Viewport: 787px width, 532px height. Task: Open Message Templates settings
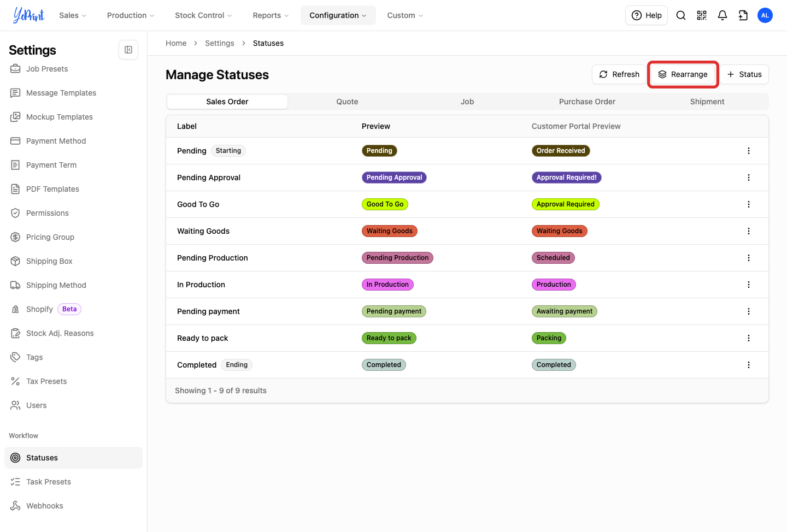click(73, 93)
